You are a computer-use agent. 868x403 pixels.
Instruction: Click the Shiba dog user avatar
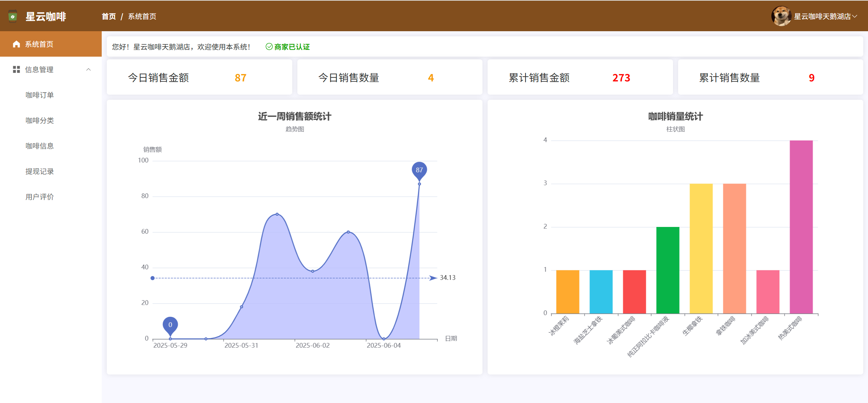[781, 16]
